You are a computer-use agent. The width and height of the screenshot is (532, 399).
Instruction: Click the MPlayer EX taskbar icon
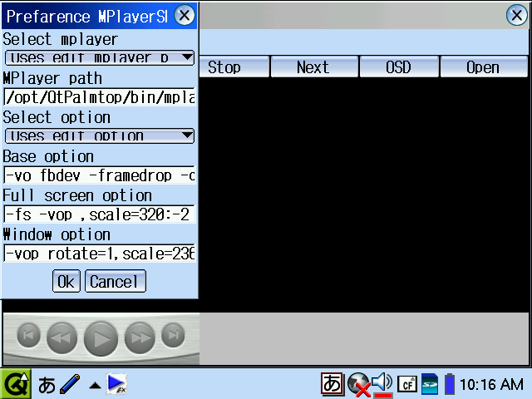point(116,384)
